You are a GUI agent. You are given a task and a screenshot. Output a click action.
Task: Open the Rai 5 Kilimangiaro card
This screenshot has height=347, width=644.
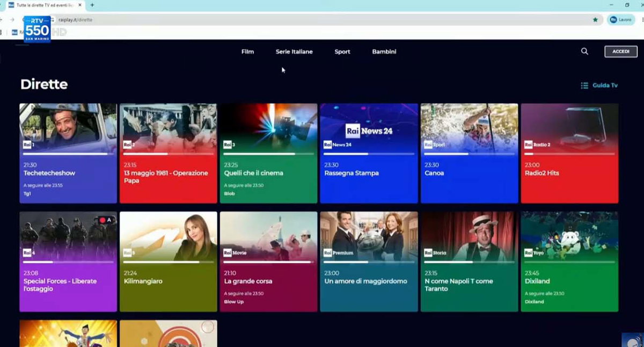pyautogui.click(x=169, y=262)
